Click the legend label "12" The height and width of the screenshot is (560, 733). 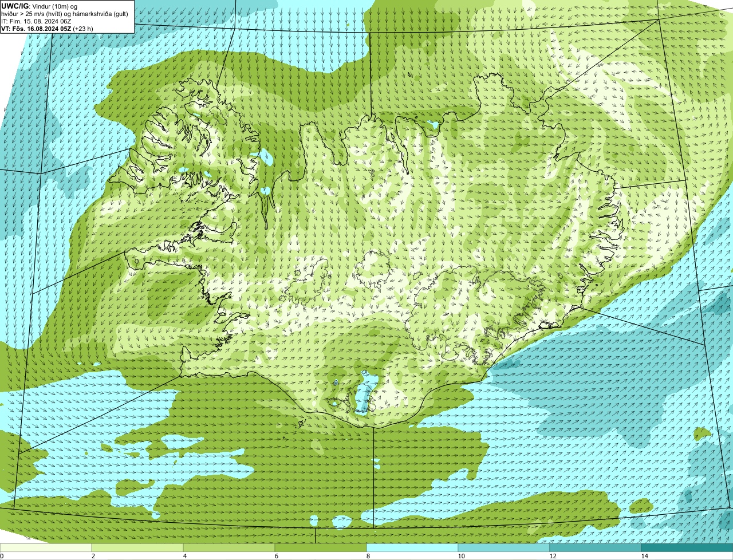tap(552, 556)
